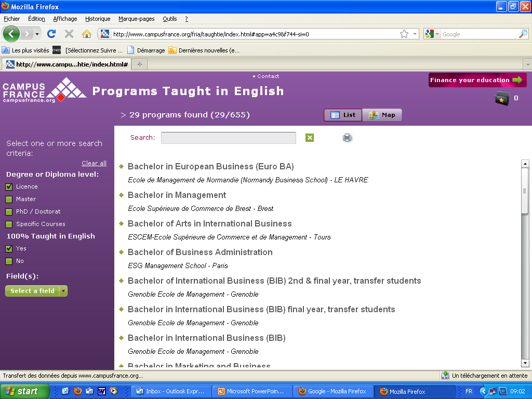532x399 pixels.
Task: Click the Les plus visités bookmark
Action: (x=25, y=50)
